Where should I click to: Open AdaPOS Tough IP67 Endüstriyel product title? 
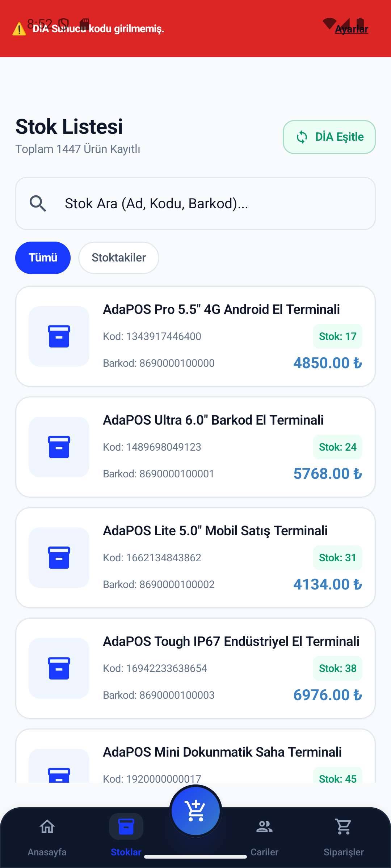coord(231,641)
